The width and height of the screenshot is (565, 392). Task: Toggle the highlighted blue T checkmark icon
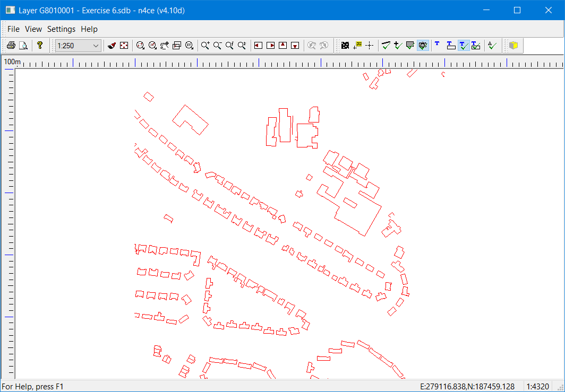click(x=464, y=46)
